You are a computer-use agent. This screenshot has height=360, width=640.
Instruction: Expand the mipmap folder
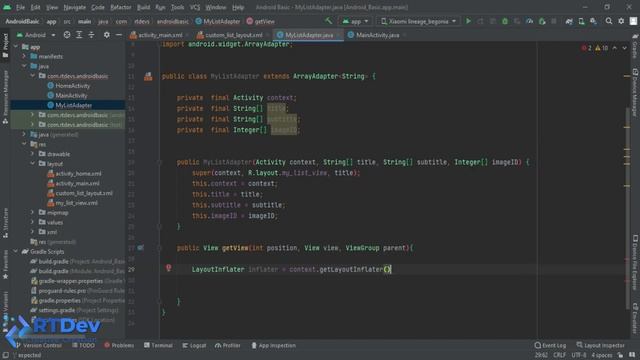[33, 212]
